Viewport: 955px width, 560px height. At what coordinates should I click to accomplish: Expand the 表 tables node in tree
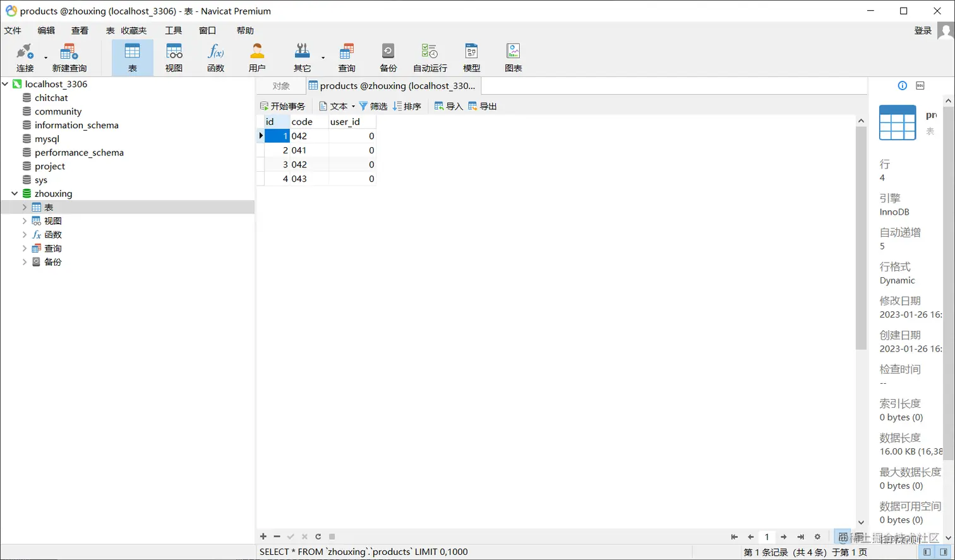(25, 207)
